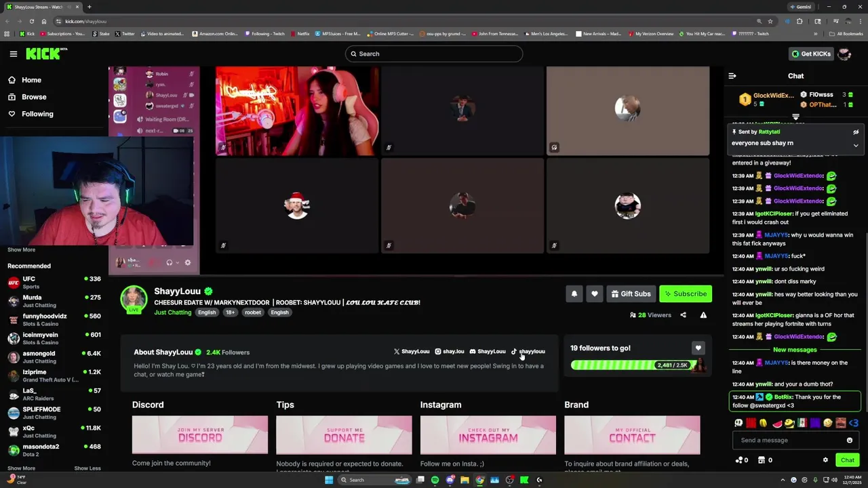This screenshot has width=868, height=488.
Task: Insert the ghost emote in quick emotes
Action: click(738, 424)
